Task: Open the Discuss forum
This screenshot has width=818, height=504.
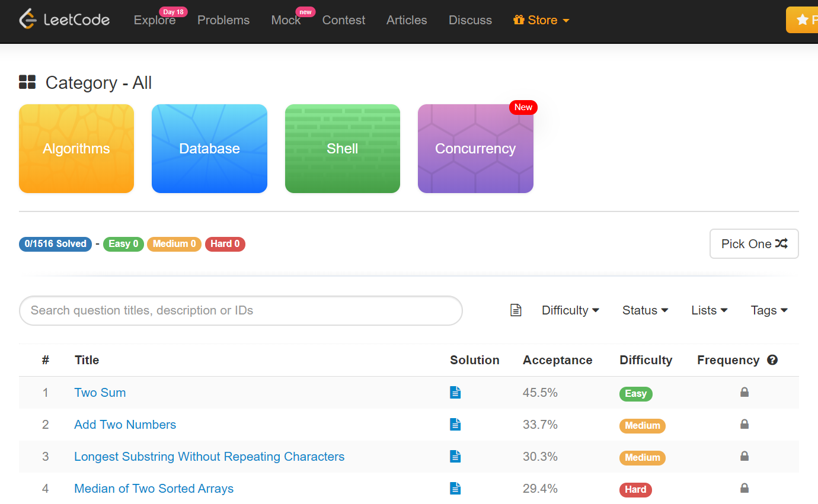Action: (470, 20)
